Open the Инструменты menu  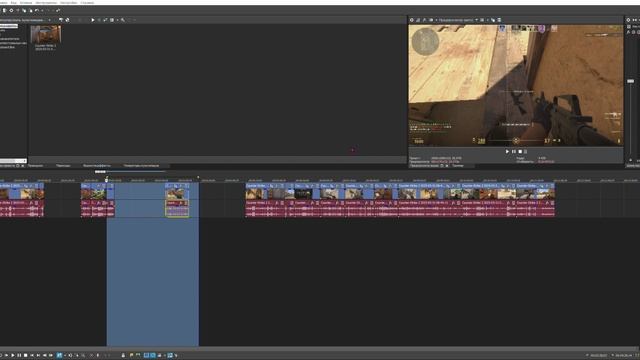(46, 2)
